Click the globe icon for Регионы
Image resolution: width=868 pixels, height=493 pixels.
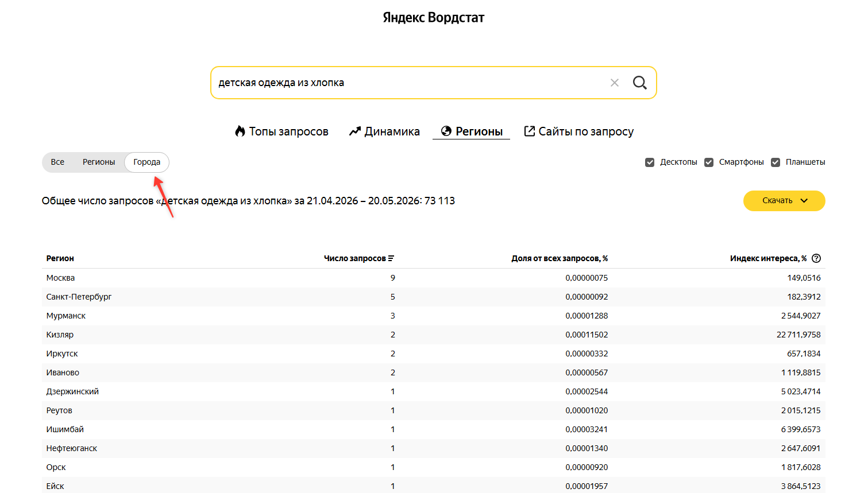coord(446,131)
